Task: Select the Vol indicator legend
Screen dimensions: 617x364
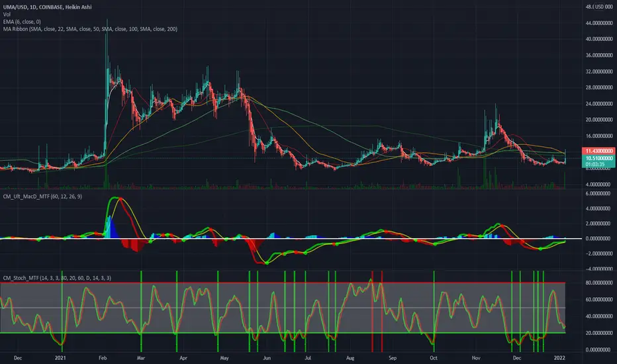Action: tap(7, 14)
